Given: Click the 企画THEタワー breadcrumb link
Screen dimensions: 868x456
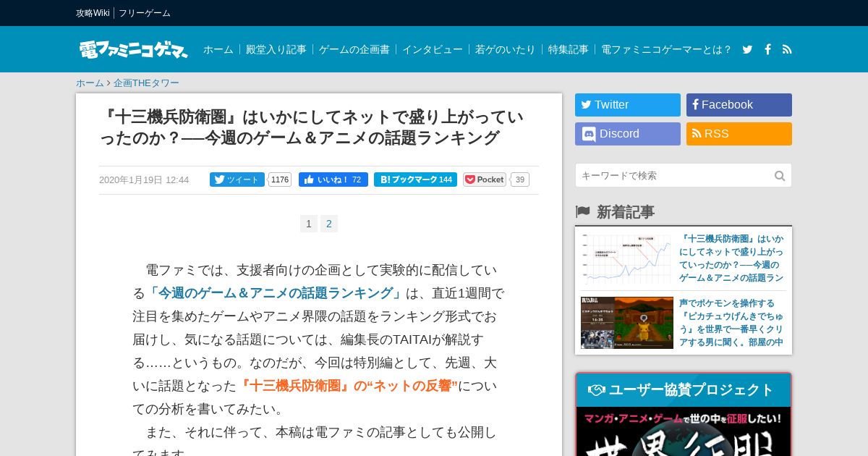Looking at the screenshot, I should (146, 83).
